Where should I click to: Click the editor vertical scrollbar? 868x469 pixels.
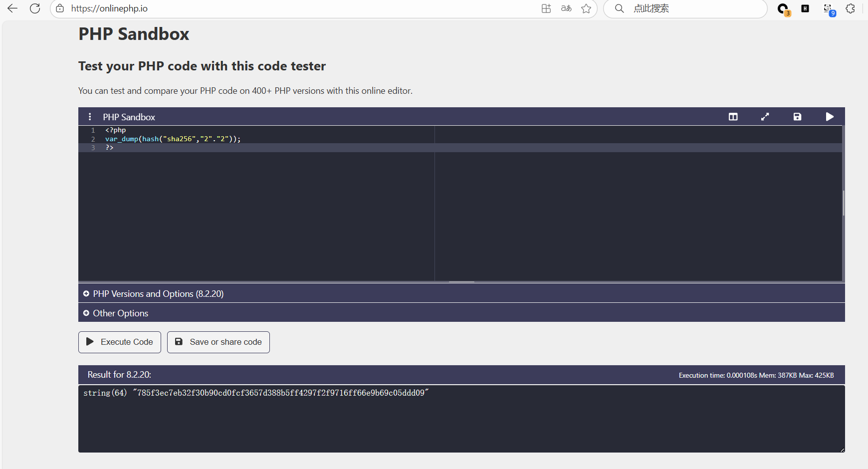point(843,203)
